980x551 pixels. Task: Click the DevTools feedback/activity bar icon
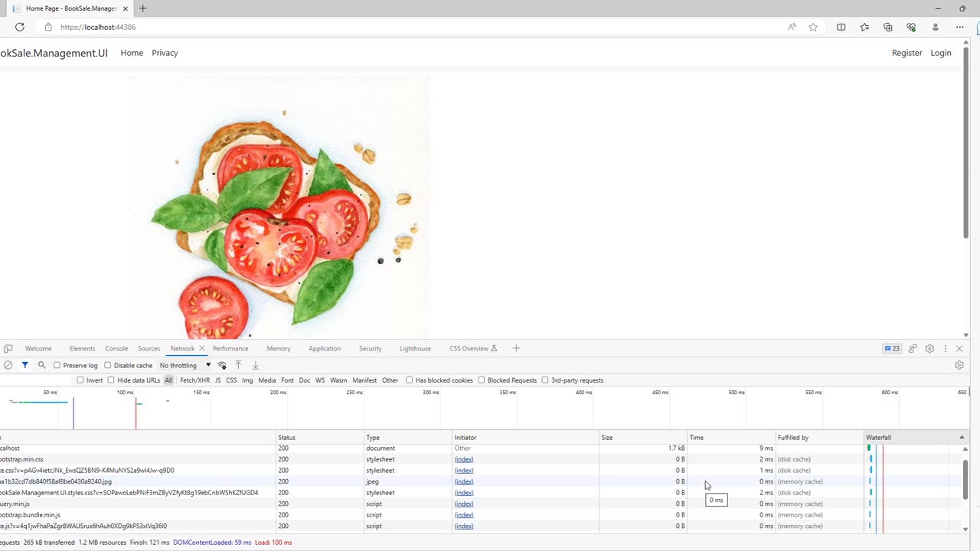[913, 348]
